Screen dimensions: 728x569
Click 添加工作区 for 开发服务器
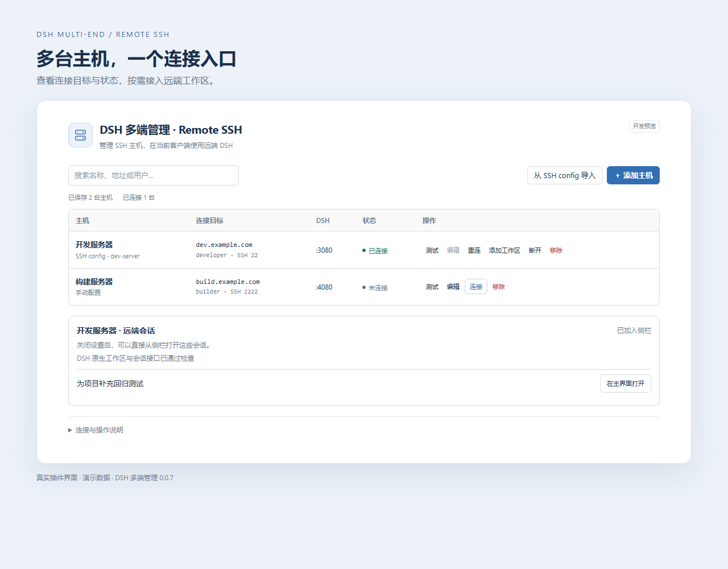(x=504, y=250)
